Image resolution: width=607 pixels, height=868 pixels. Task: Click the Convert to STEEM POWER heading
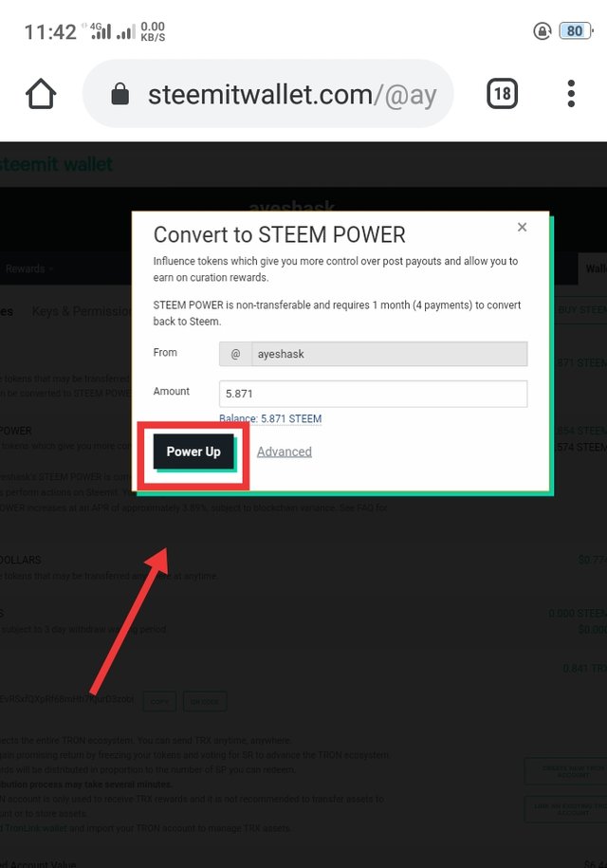pyautogui.click(x=280, y=234)
